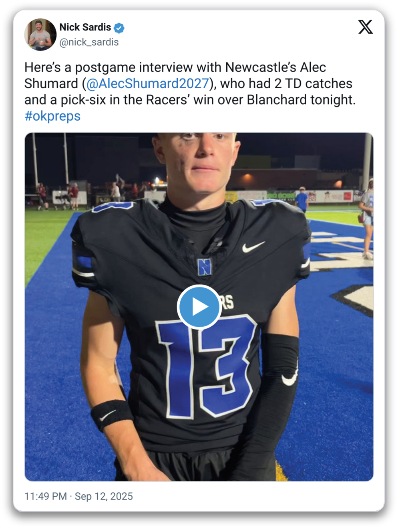Click the tweet text about Newcastle's win
398x532 pixels.
point(190,91)
